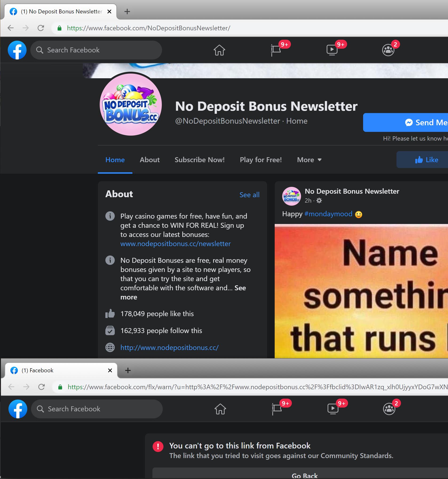Open the nodepositbonus.cc/newsletter link
Image resolution: width=448 pixels, height=479 pixels.
(x=175, y=243)
